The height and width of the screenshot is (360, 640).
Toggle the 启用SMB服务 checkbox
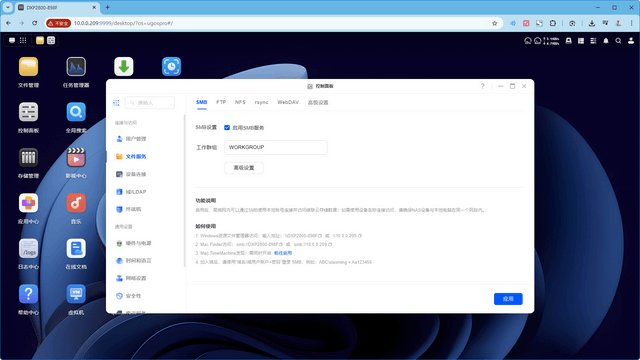tap(227, 128)
